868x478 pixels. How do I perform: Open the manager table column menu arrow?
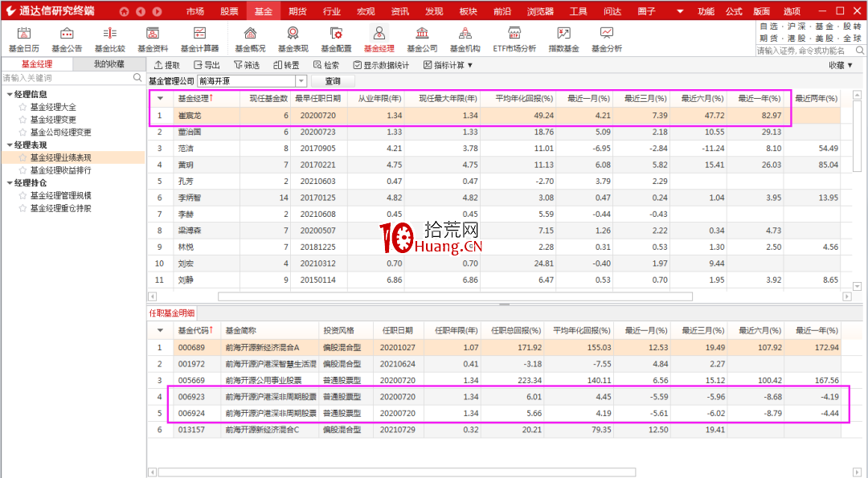pyautogui.click(x=161, y=99)
